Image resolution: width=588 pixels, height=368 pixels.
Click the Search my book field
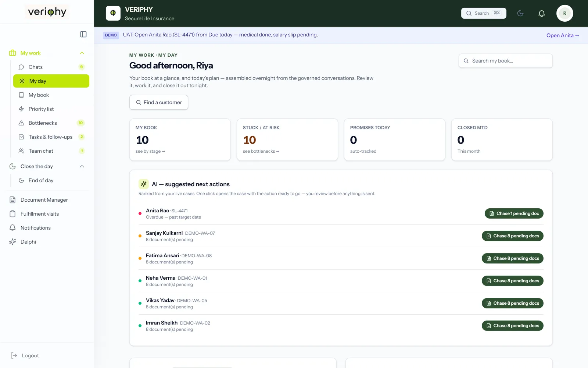point(506,61)
